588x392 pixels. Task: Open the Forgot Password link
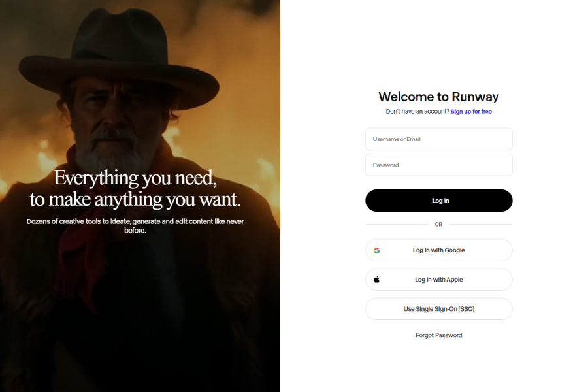[439, 335]
